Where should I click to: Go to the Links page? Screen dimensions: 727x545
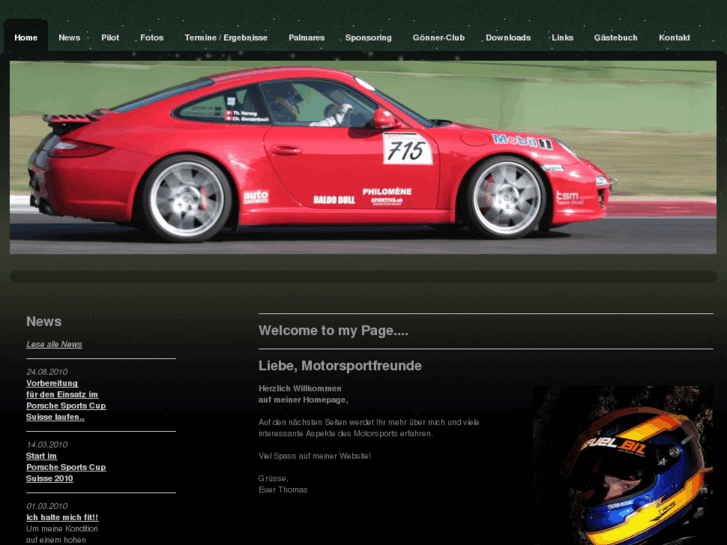click(562, 38)
